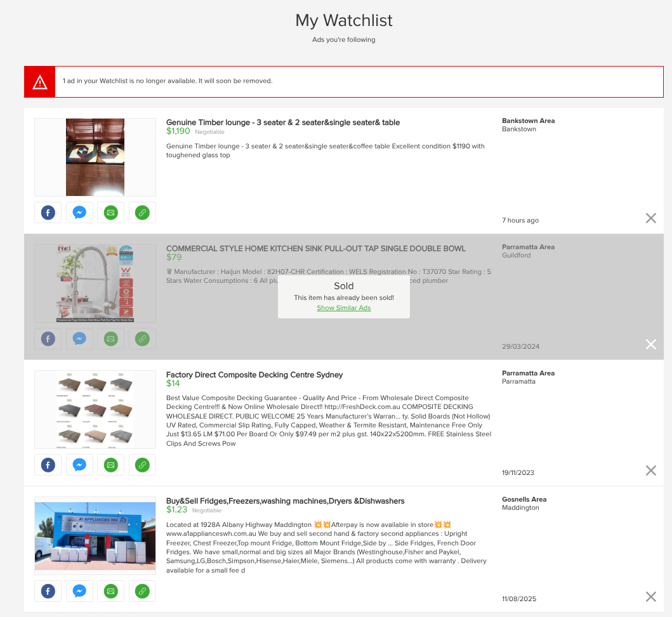Email the Fridges and Freezers ad
This screenshot has height=617, width=672.
click(x=111, y=591)
